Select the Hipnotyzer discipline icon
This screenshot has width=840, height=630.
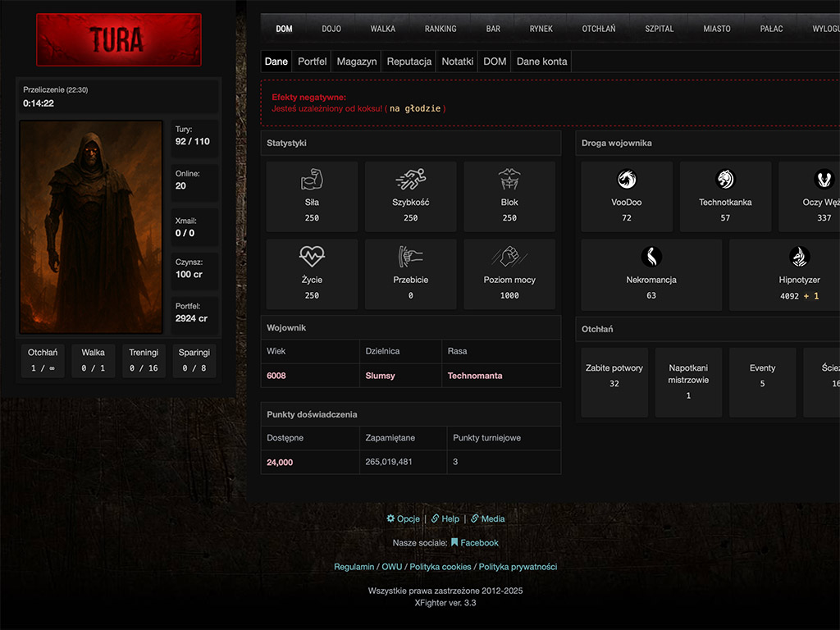(799, 257)
